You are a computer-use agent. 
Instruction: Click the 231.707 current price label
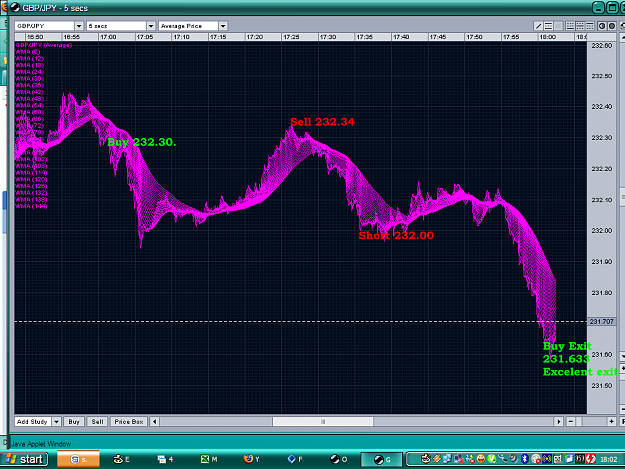click(601, 321)
